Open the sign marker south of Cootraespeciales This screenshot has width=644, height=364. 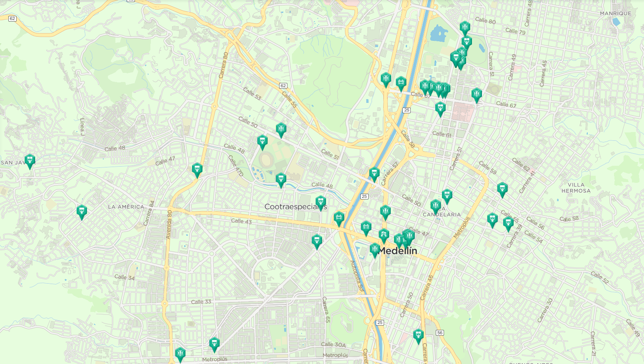[317, 242]
